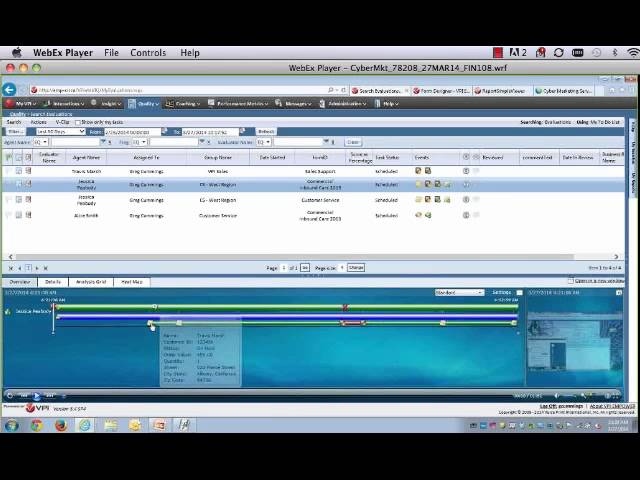Open the To date calendar picker icon
640x480 pixels.
[x=242, y=131]
